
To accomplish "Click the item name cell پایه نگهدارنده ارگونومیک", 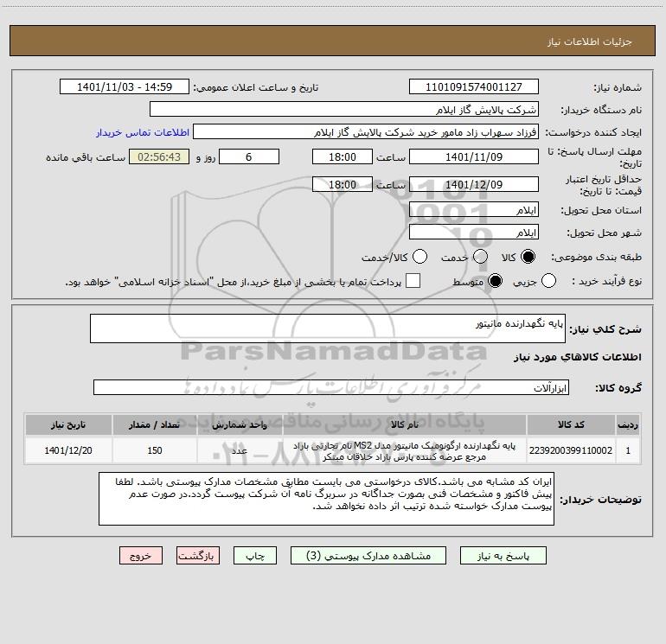I will point(404,450).
